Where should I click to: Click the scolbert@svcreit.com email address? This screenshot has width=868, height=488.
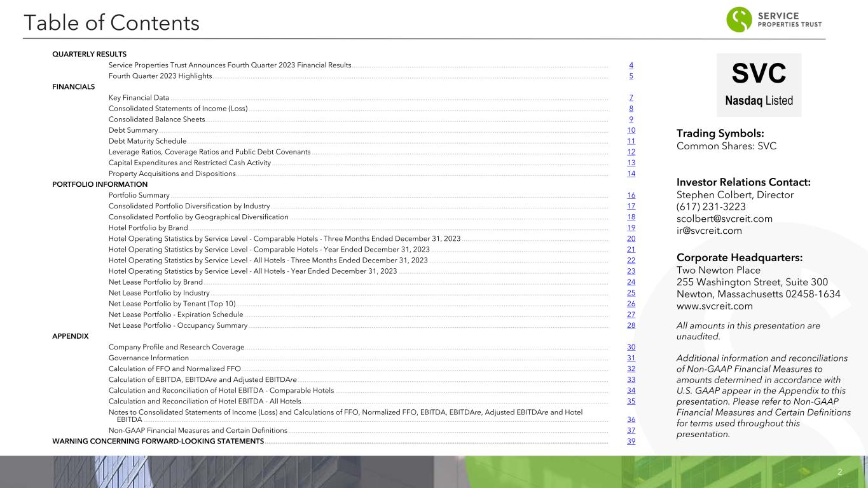coord(724,219)
